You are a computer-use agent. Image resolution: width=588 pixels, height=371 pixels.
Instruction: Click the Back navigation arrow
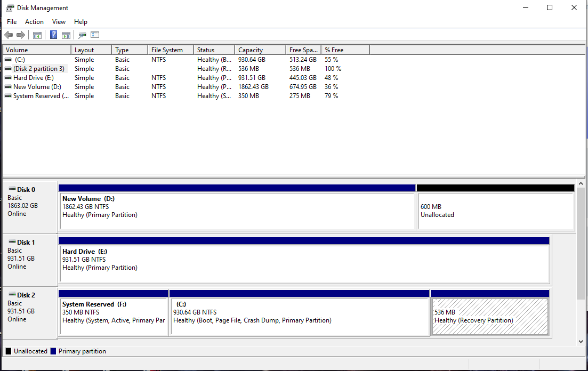click(x=9, y=35)
